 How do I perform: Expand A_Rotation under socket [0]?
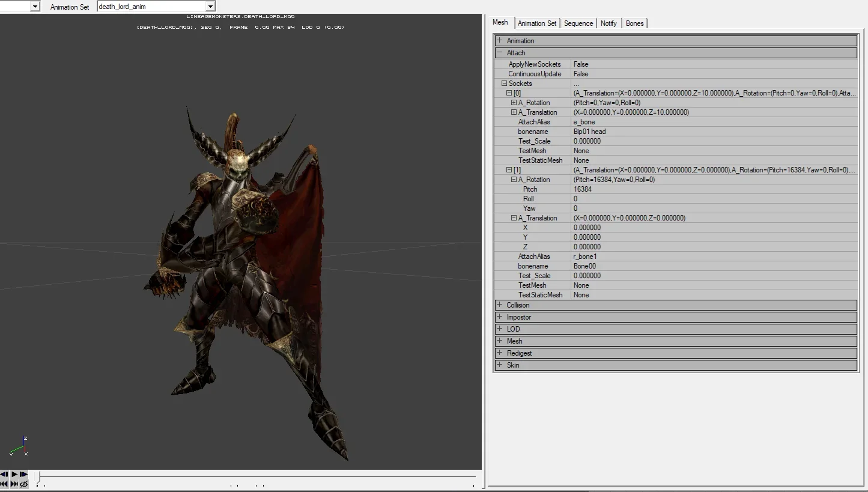coord(514,103)
